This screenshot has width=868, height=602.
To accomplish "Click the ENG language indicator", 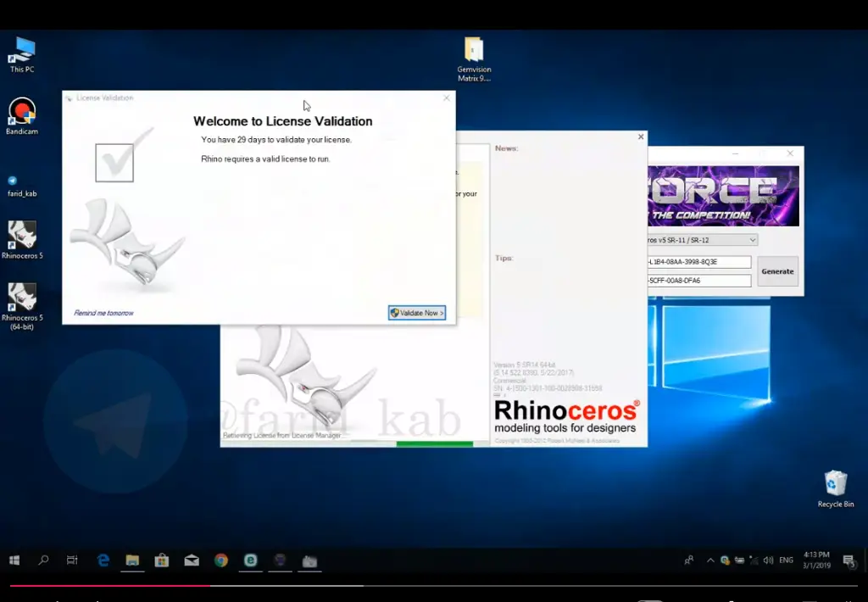I will click(x=786, y=560).
